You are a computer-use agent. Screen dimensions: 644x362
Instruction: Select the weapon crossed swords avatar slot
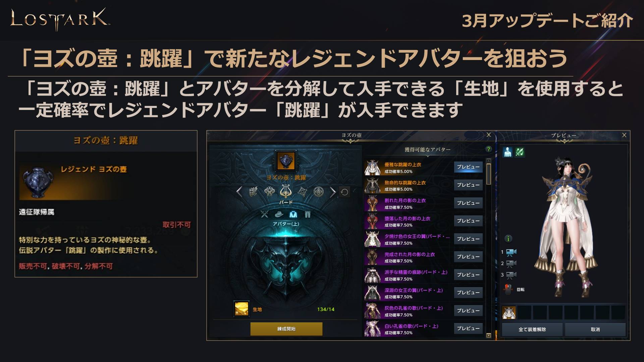(x=264, y=214)
